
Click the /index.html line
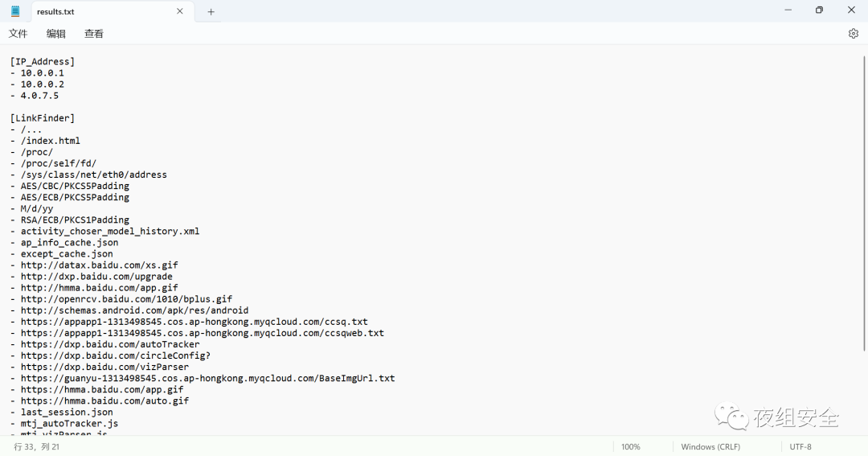[x=45, y=141]
